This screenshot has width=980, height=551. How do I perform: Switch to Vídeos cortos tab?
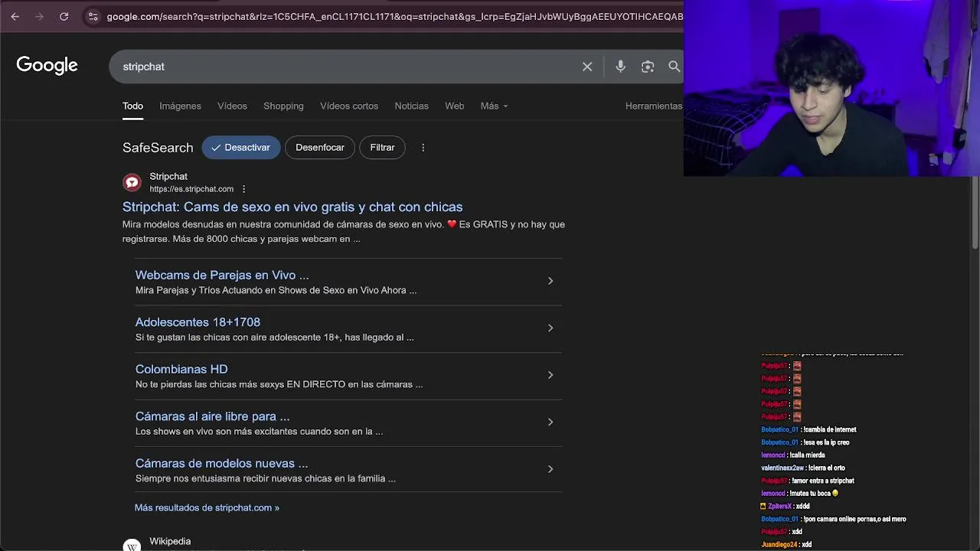click(x=349, y=106)
